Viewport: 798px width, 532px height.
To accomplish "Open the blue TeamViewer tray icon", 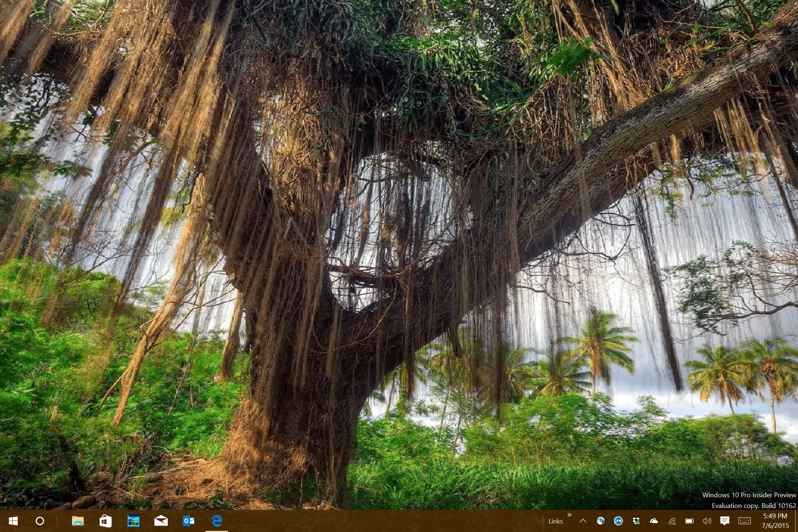I will click(x=618, y=521).
